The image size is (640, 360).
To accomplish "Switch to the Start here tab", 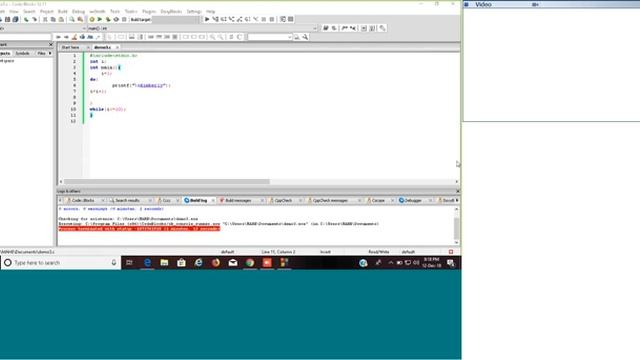I will (x=71, y=47).
